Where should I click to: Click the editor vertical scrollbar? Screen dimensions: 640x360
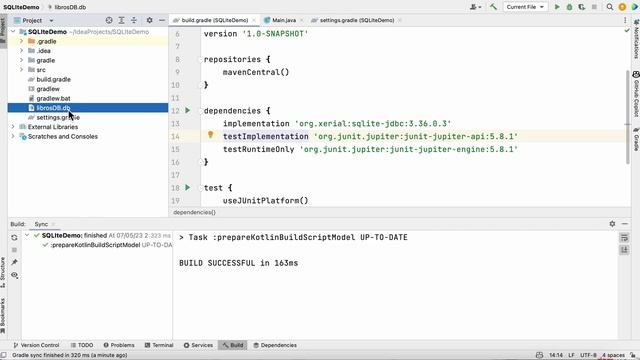click(x=628, y=118)
